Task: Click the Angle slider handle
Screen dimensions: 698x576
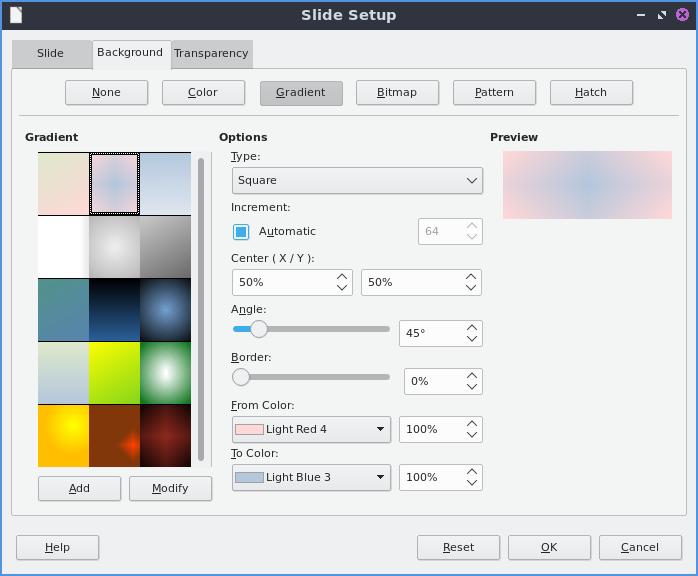Action: 259,328
